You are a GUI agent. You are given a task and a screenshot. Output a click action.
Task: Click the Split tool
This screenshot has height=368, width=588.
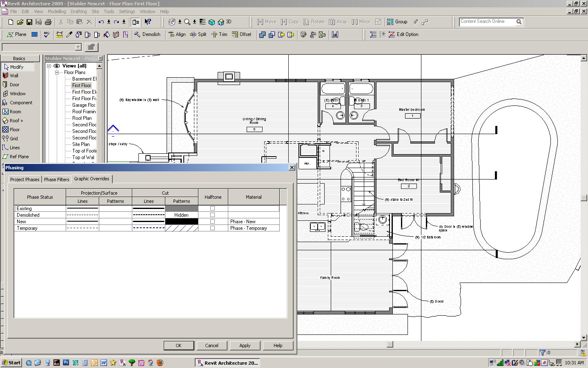click(x=198, y=34)
